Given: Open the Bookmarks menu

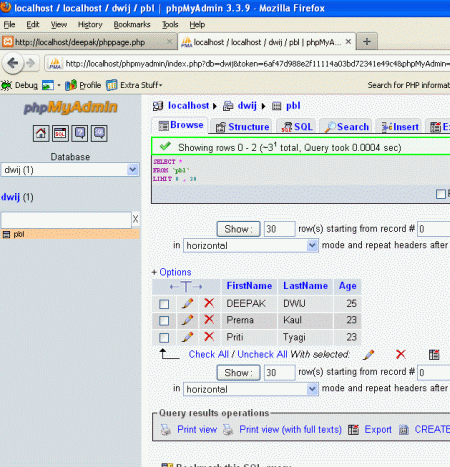Looking at the screenshot, I should point(132,25).
